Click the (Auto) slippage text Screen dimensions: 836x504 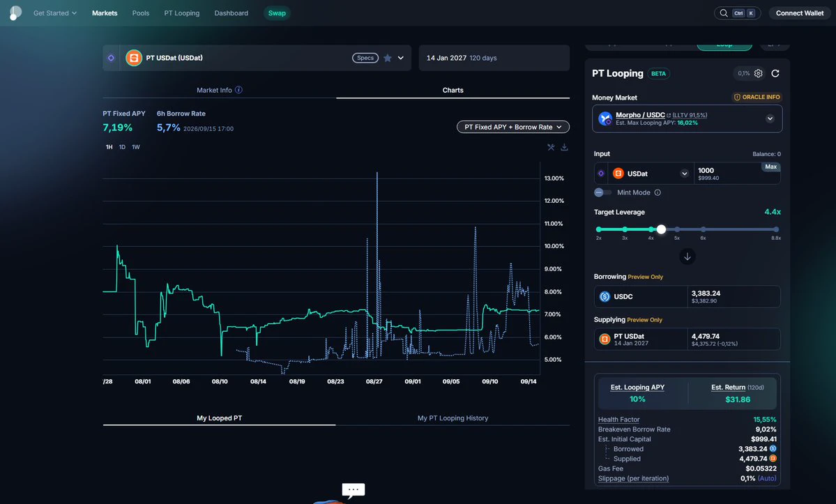click(x=767, y=478)
